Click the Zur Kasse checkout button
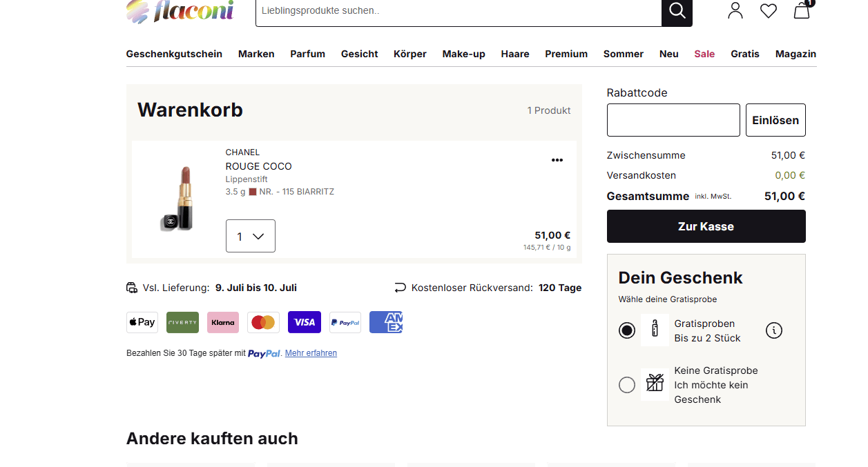868x467 pixels. coord(706,226)
